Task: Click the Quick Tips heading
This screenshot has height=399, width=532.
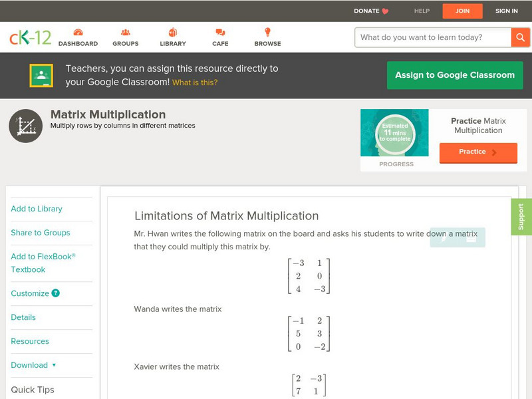Action: (33, 390)
